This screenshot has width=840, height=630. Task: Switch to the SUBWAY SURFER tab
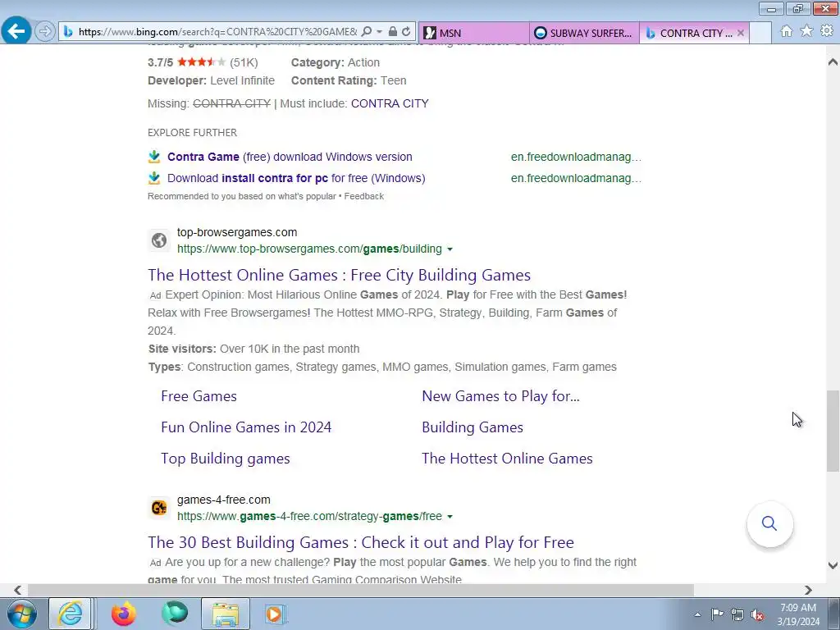tap(584, 33)
